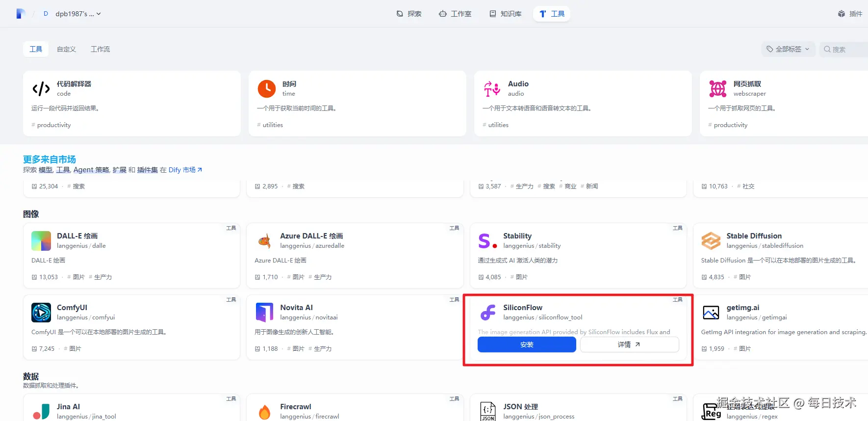The image size is (868, 421).
Task: Click the Azure DALL-E palette icon
Action: (264, 241)
